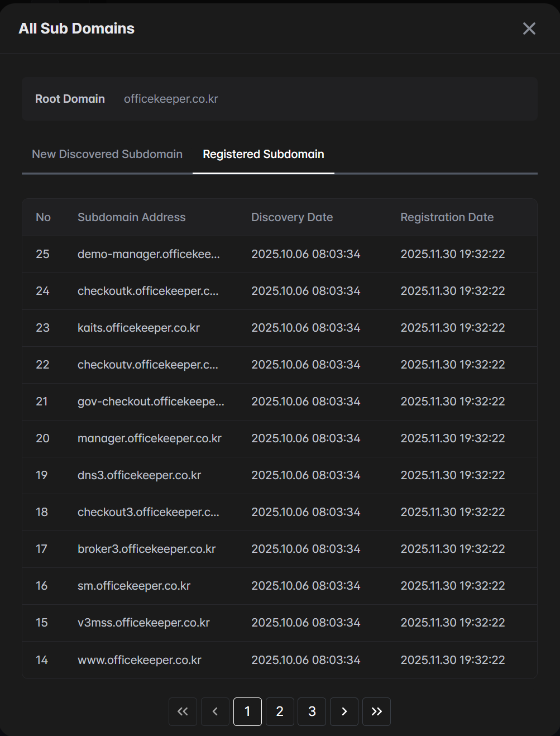Switch to New Discovered Subdomain tab
This screenshot has height=736, width=560.
pos(107,155)
